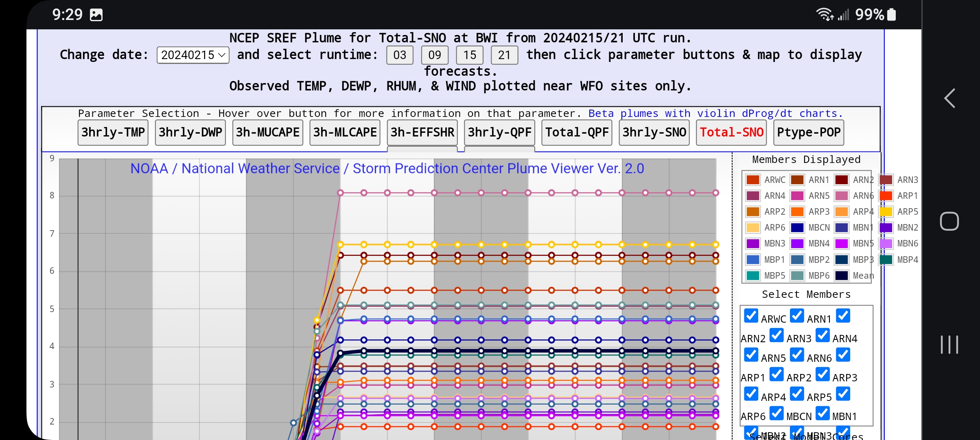Click the MBCN legend color swatch

click(x=797, y=227)
